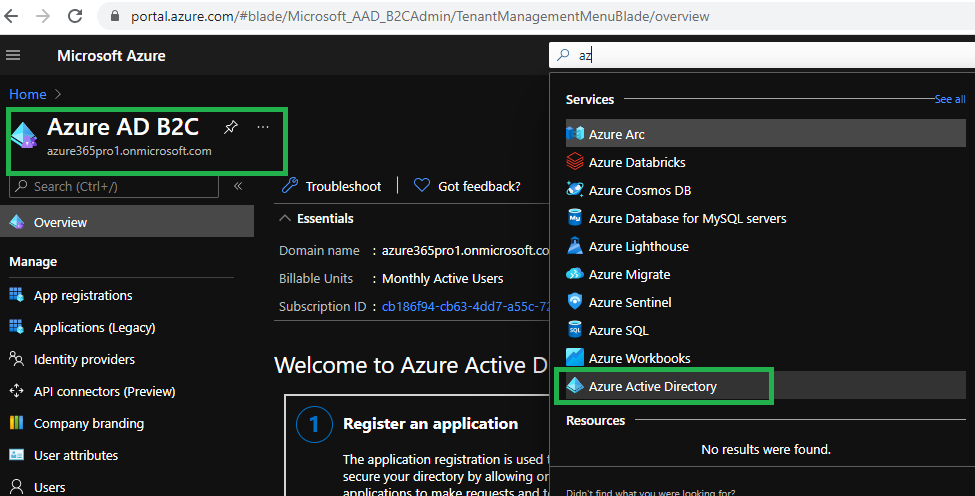Click the browser forward arrow

coord(43,16)
